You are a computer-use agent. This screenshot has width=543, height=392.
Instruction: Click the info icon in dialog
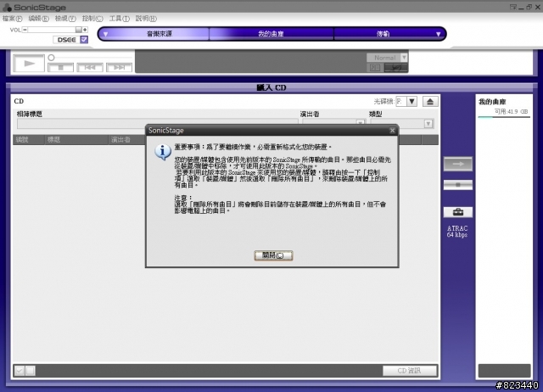pos(163,152)
